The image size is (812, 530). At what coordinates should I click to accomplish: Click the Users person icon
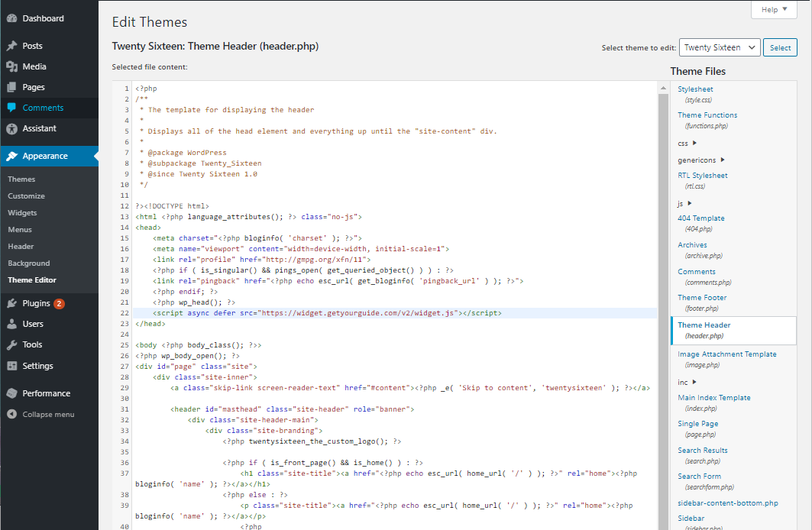pyautogui.click(x=12, y=324)
